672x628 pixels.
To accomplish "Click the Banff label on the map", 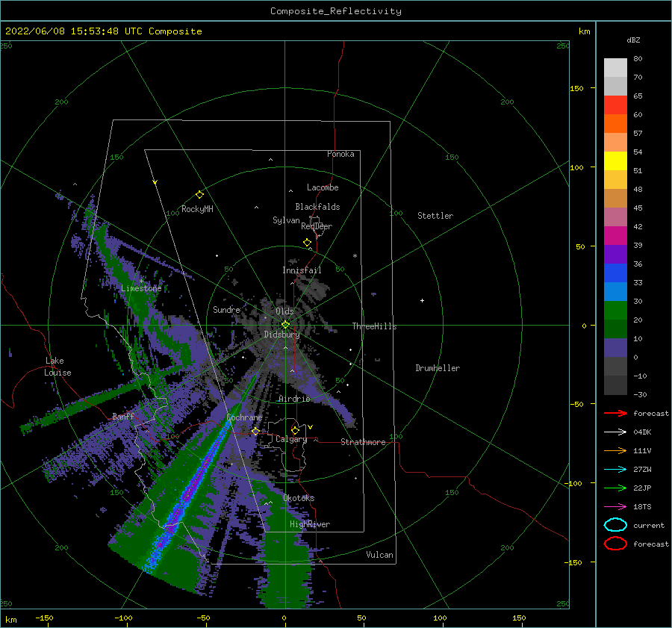I will click(123, 416).
